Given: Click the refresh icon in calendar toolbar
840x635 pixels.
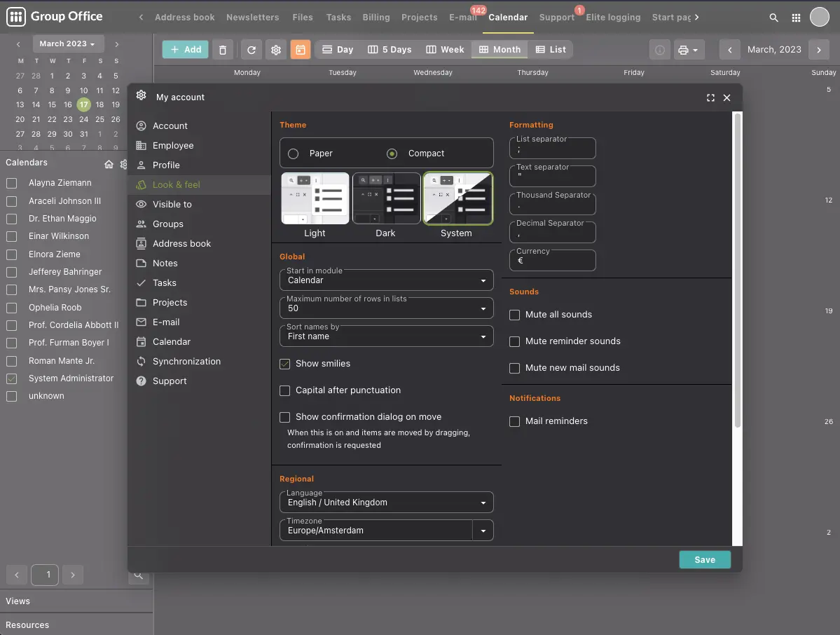Looking at the screenshot, I should [252, 50].
